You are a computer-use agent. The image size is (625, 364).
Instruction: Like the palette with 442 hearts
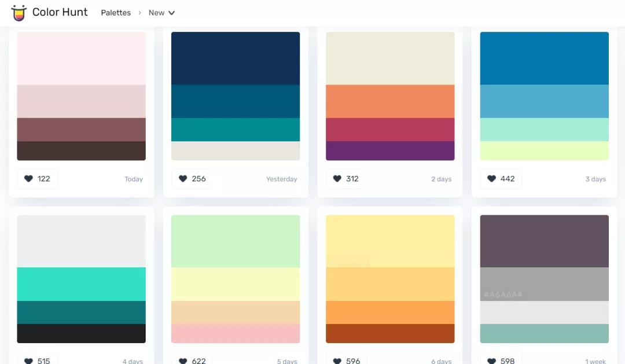(x=501, y=179)
